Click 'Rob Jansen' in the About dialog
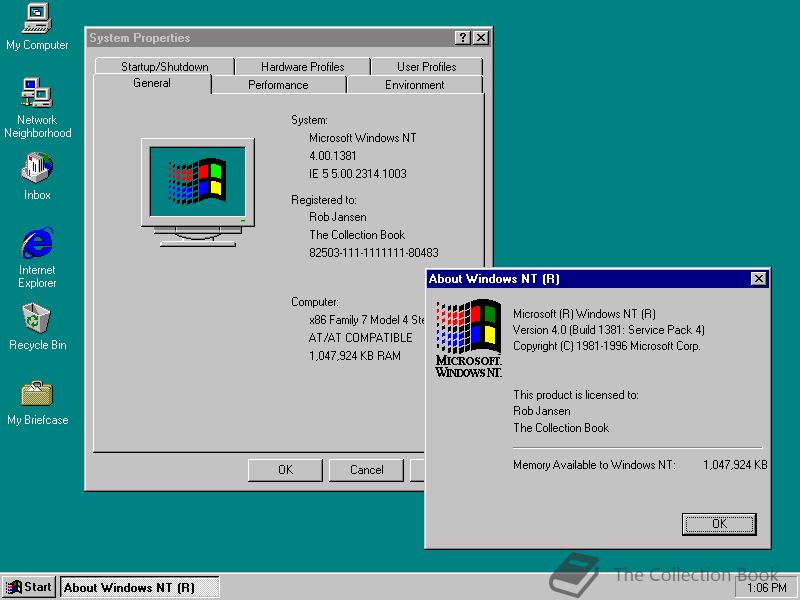This screenshot has width=800, height=600. (x=541, y=411)
